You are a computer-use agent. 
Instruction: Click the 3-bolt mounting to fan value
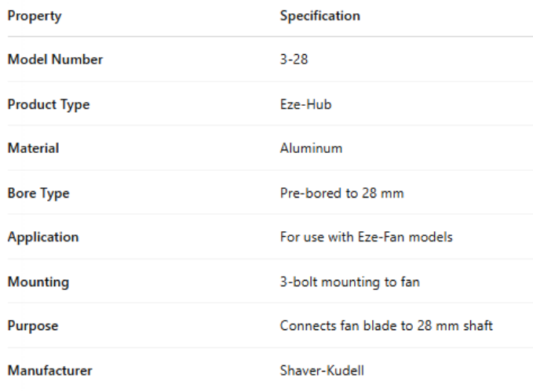pos(349,281)
